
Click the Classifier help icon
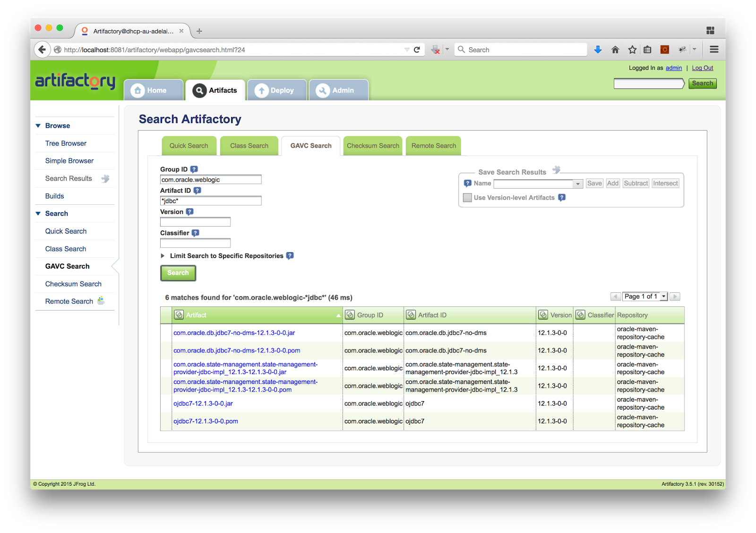(196, 233)
